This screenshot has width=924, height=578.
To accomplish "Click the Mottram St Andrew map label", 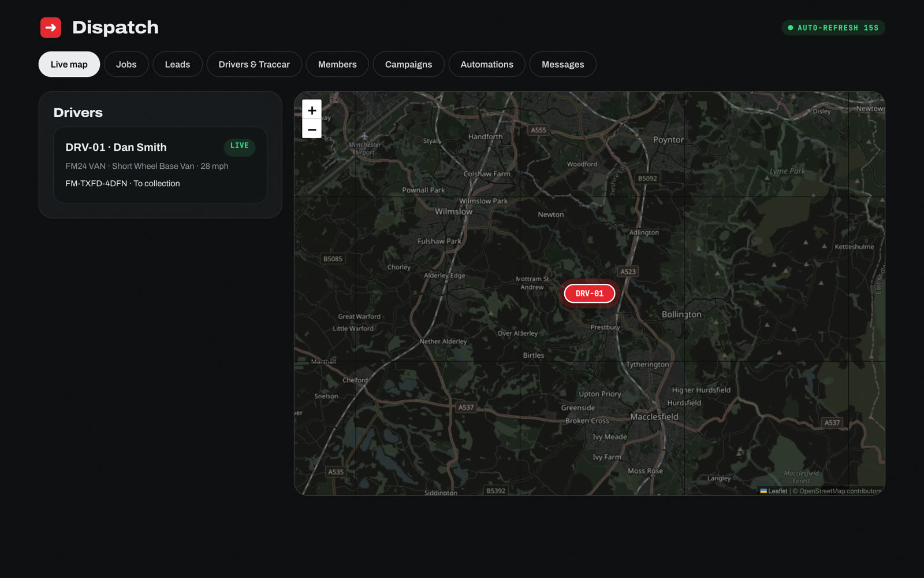I will coord(532,283).
